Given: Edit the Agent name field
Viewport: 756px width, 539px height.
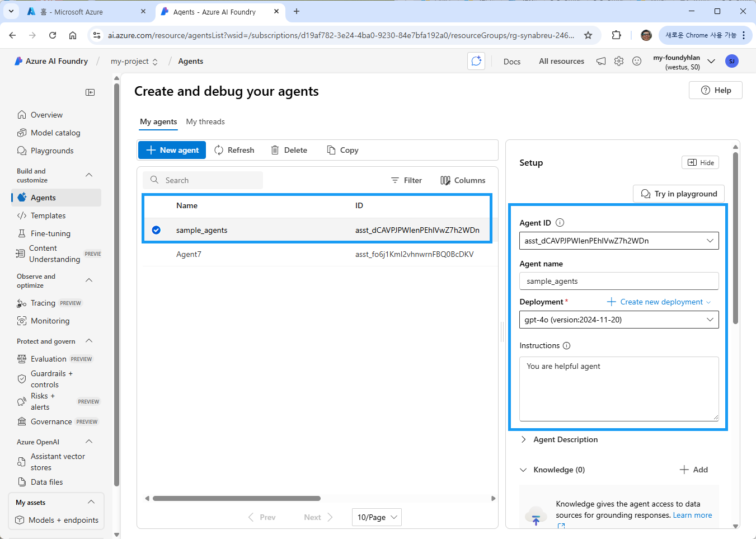Looking at the screenshot, I should [619, 281].
